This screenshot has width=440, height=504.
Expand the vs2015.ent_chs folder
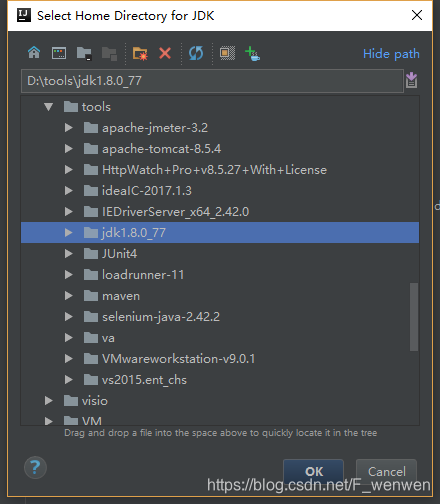tap(69, 380)
